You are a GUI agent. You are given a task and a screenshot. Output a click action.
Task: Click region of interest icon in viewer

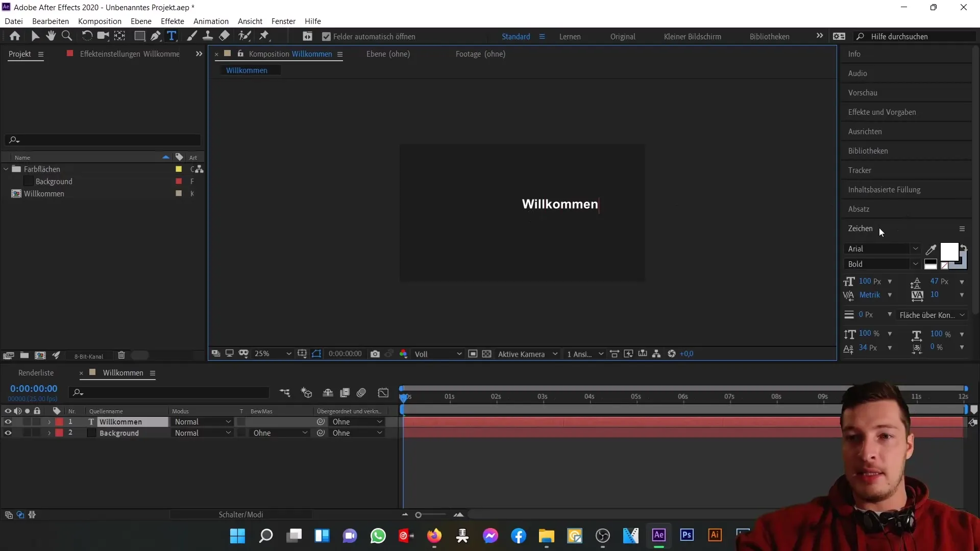[473, 354]
